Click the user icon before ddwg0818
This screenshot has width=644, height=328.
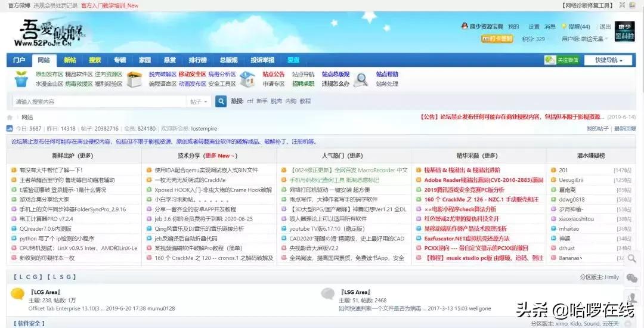pyautogui.click(x=553, y=200)
